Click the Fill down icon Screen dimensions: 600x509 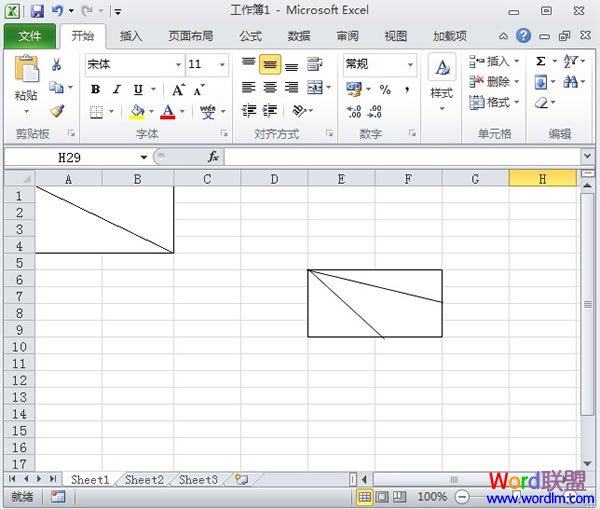click(x=541, y=82)
